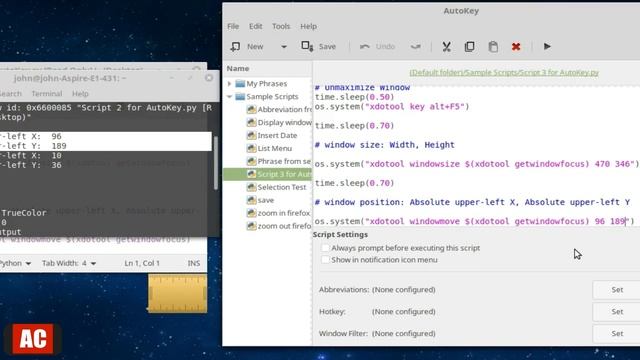Open the Tab Width dropdown in text editor
Screen dimensions: 640x360
[x=69, y=263]
